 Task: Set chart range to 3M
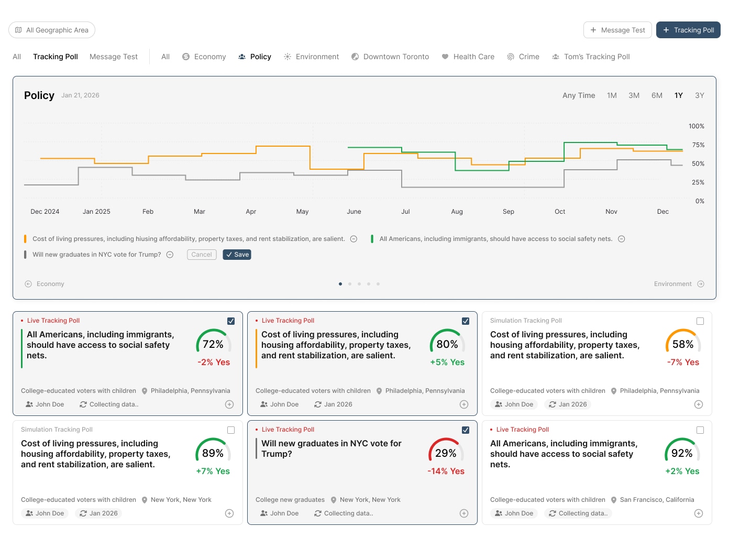click(x=634, y=95)
